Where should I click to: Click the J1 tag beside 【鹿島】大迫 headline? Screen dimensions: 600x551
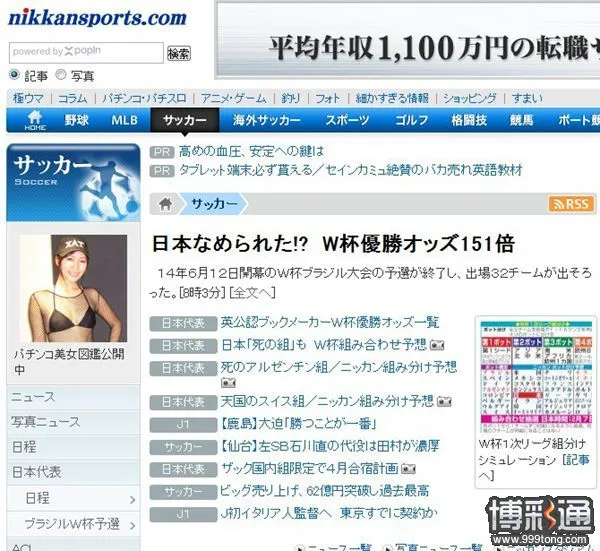point(183,425)
